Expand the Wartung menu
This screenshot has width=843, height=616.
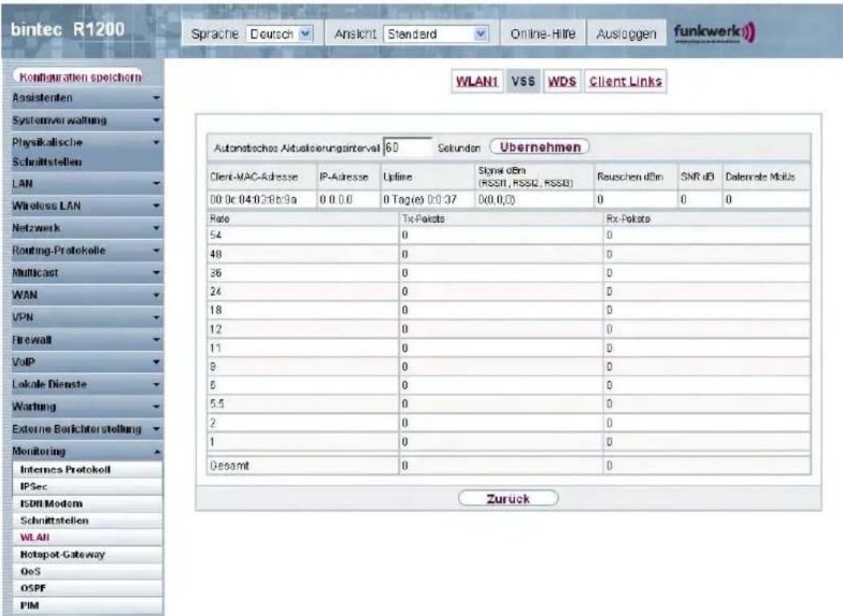coord(87,407)
